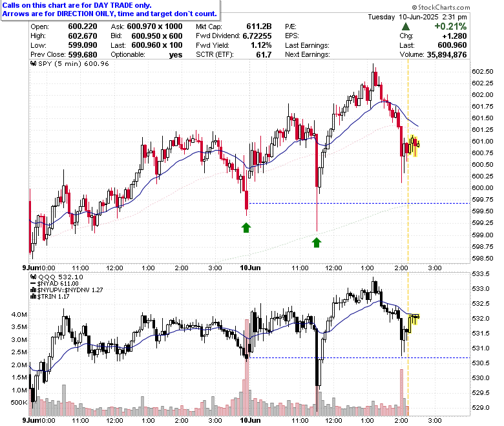Click the $TRIN legend icon
The height and width of the screenshot is (426, 504).
(x=32, y=297)
